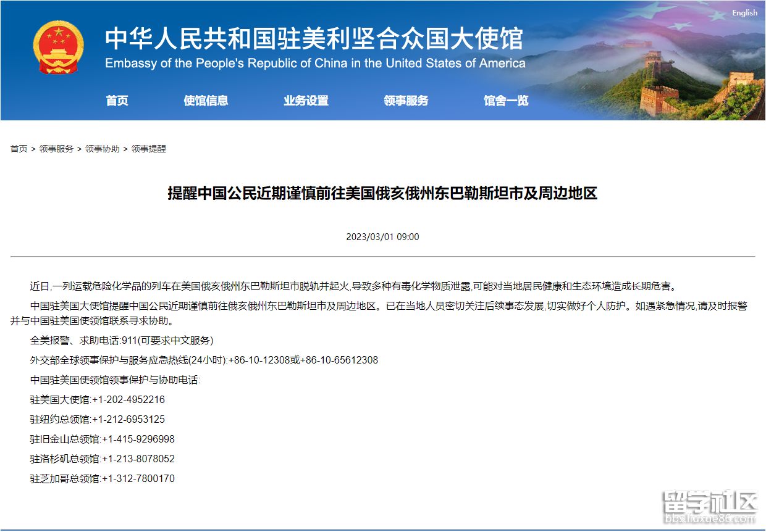The image size is (766, 532).
Task: Click the 911 emergency phone line text
Action: pos(122,341)
